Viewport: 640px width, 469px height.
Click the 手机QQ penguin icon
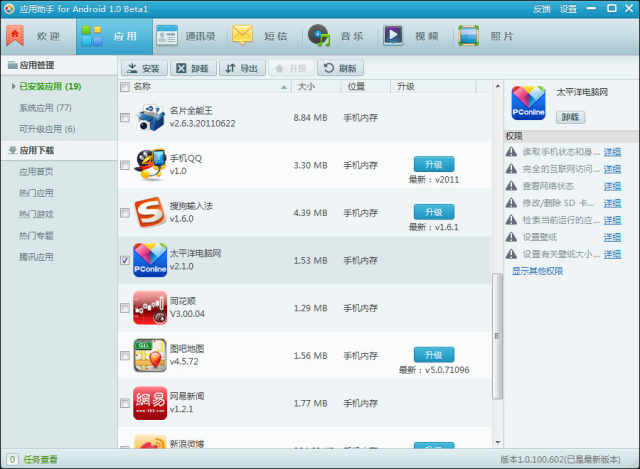pyautogui.click(x=150, y=164)
